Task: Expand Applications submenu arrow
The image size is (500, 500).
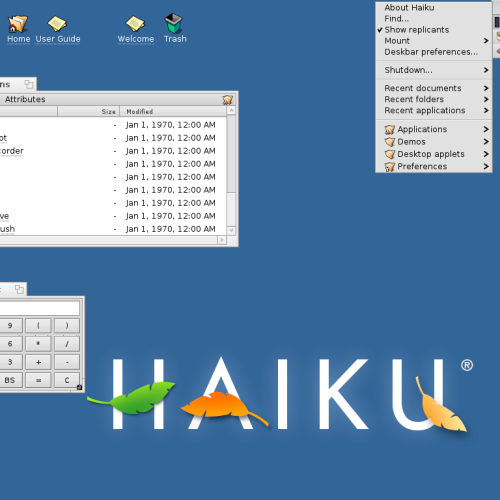Action: coord(486,129)
